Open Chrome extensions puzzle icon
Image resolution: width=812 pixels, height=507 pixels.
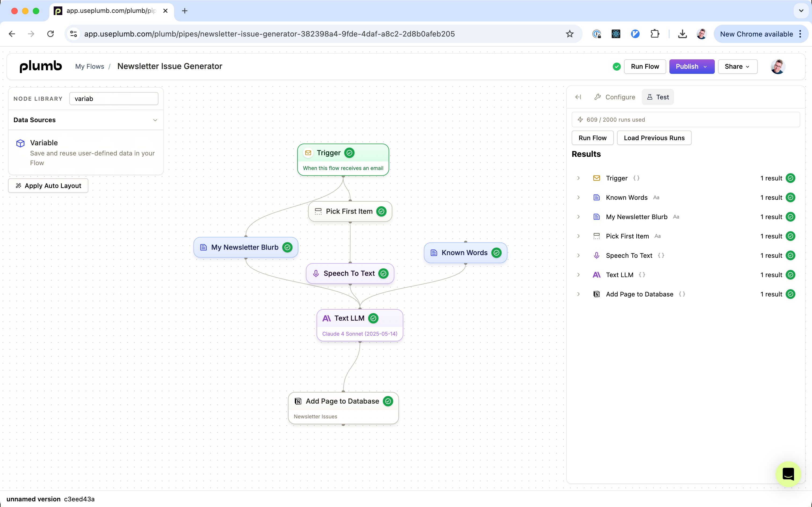(x=654, y=34)
